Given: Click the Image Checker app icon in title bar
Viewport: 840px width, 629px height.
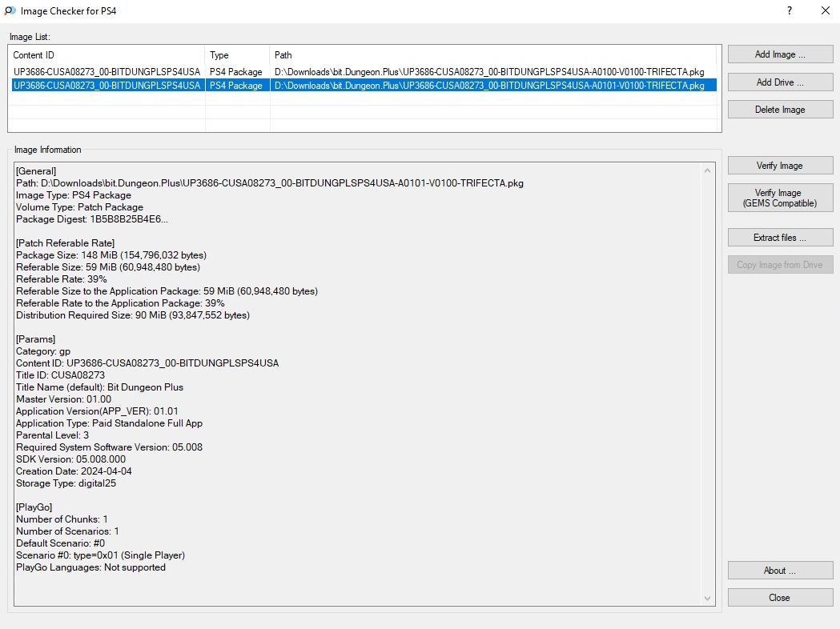Looking at the screenshot, I should pyautogui.click(x=10, y=10).
